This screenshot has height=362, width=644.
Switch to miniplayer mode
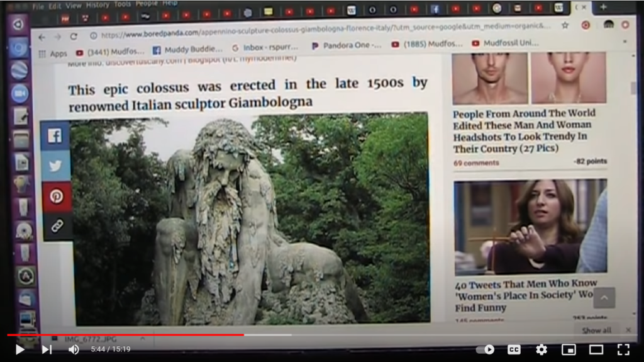(x=569, y=349)
